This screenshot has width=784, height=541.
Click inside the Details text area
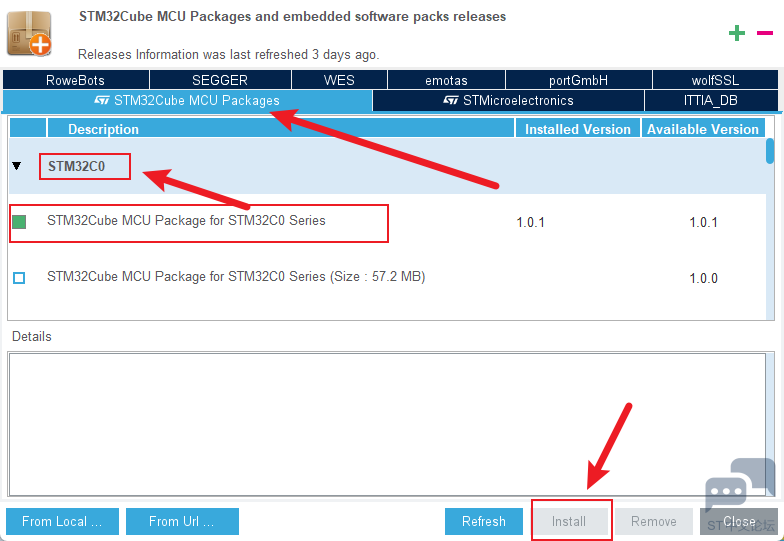[x=387, y=424]
